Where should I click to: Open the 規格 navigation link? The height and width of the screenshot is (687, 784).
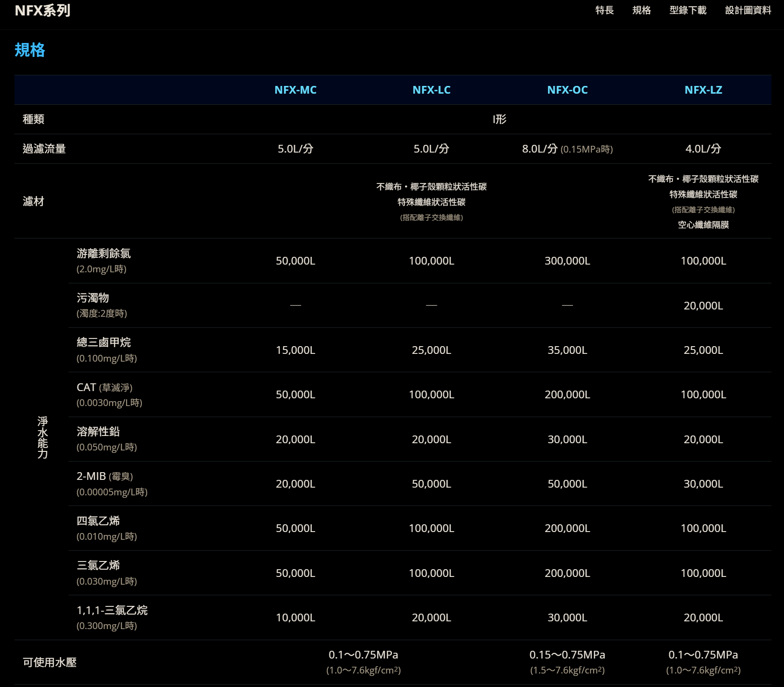point(641,10)
